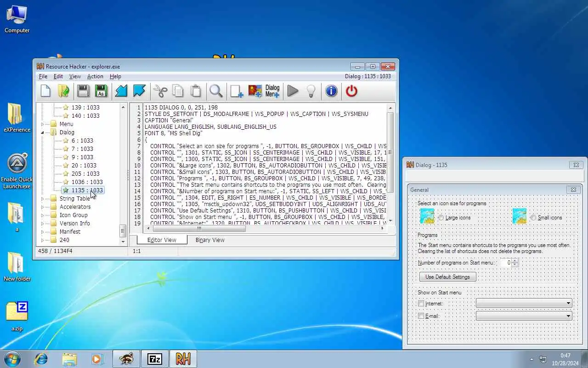588x368 pixels.
Task: Collapse the Dialog folder in tree
Action: click(x=43, y=132)
